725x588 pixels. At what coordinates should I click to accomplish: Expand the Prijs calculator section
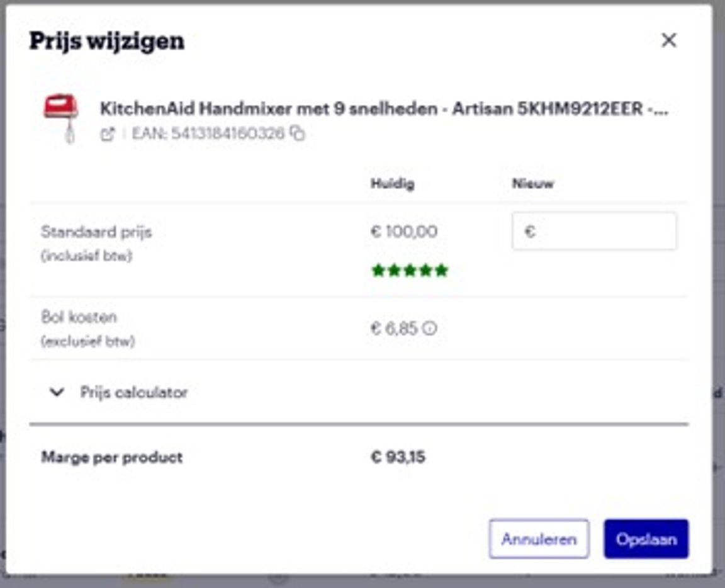click(132, 392)
